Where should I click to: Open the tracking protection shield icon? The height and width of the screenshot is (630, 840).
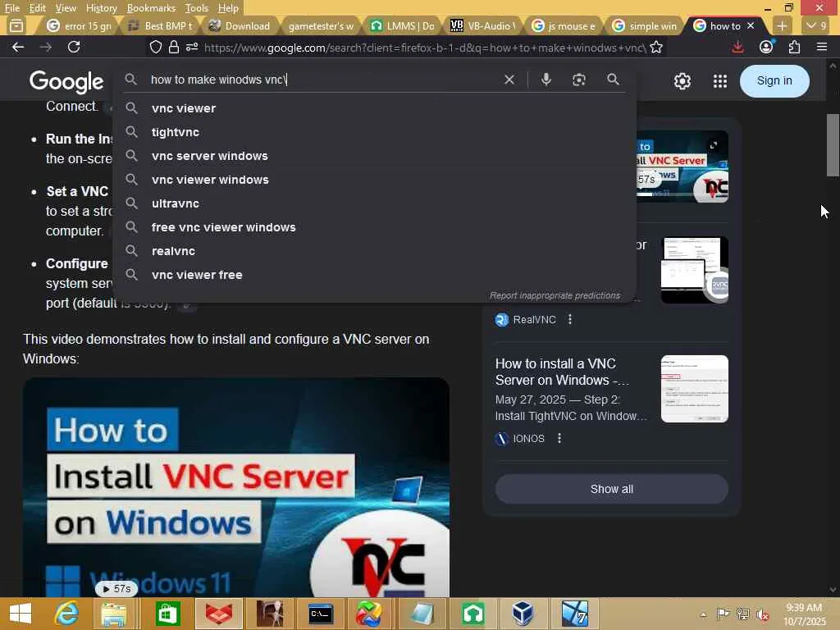click(155, 47)
